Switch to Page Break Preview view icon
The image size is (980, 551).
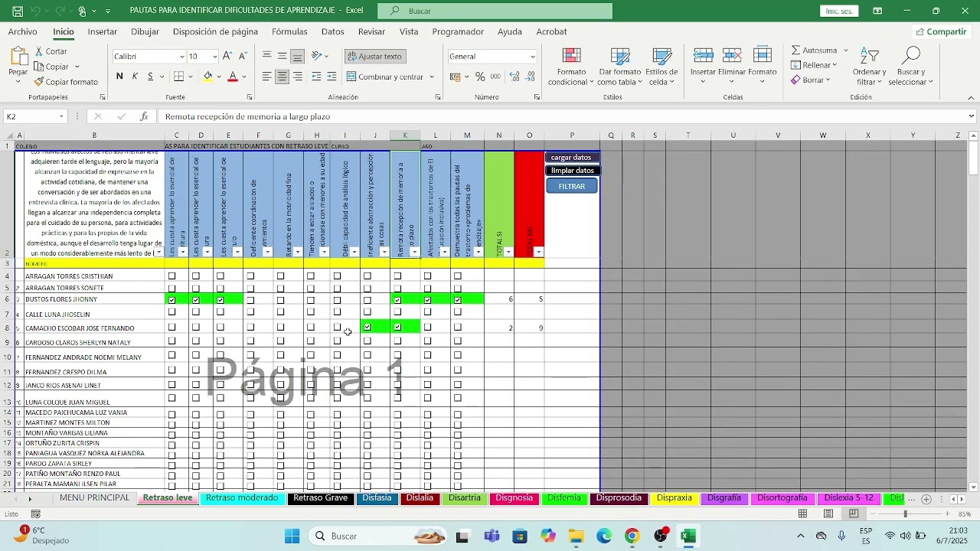[x=854, y=514]
